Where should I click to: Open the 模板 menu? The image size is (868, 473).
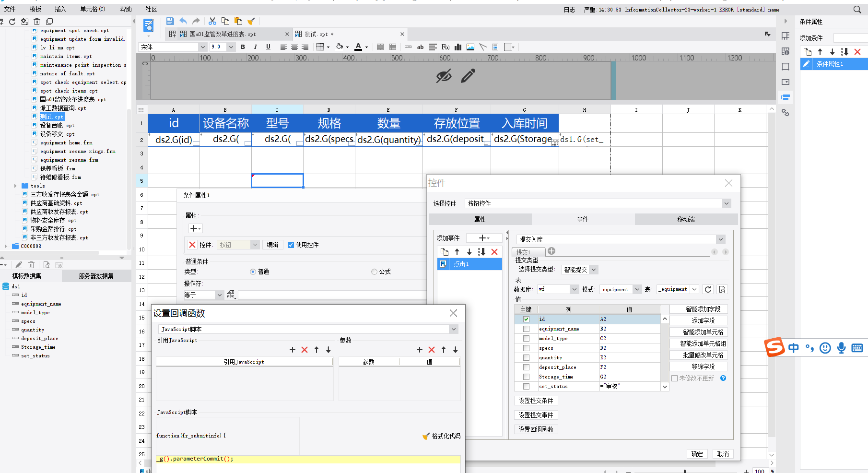click(x=35, y=9)
